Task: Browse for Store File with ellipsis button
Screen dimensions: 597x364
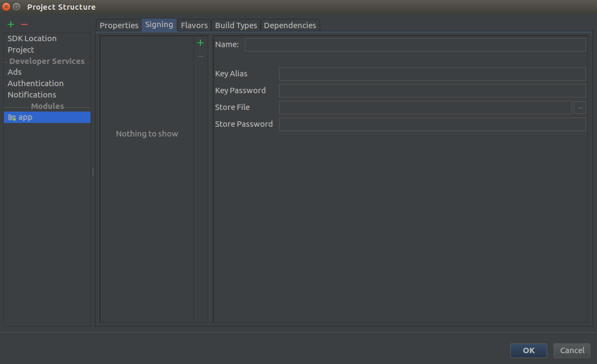Action: pyautogui.click(x=580, y=108)
